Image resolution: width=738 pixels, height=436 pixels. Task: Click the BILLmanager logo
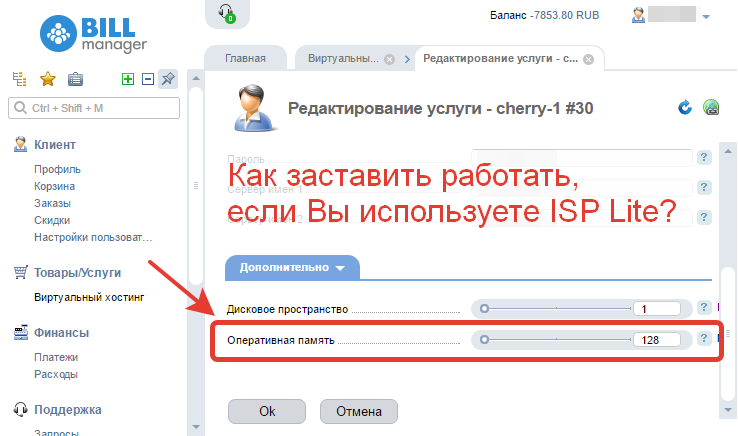[93, 34]
